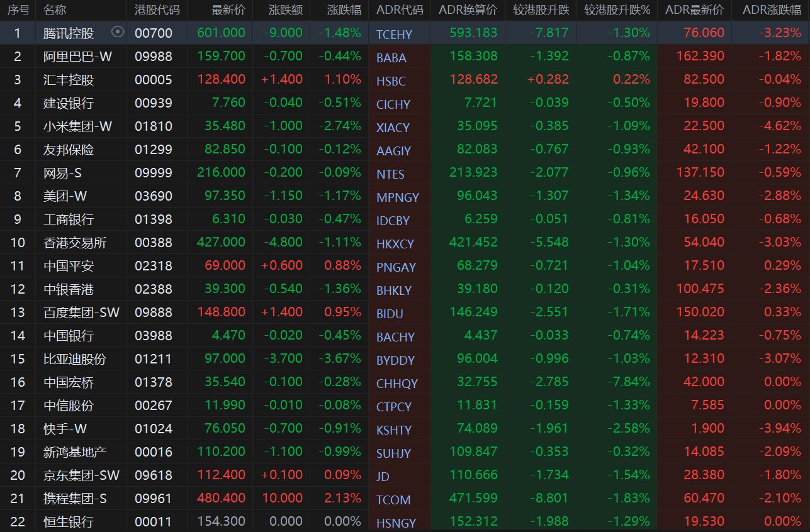Sort stocks by 涨跌幅 header
The image size is (810, 532).
(x=344, y=10)
